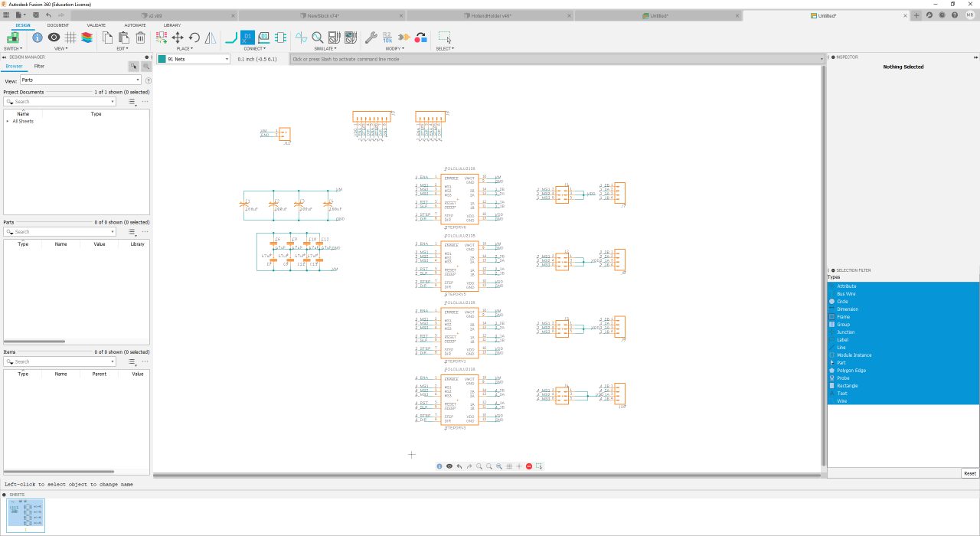Click the Add Part icon in the Place group

coord(162,37)
